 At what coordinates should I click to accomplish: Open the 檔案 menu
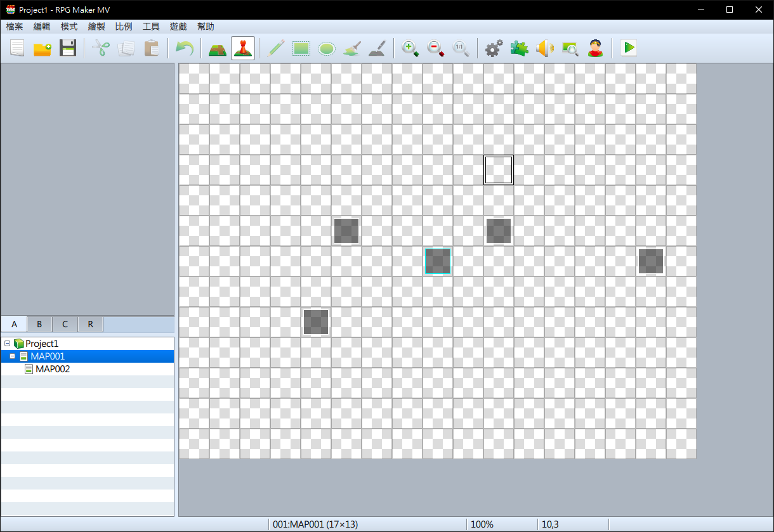[15, 27]
